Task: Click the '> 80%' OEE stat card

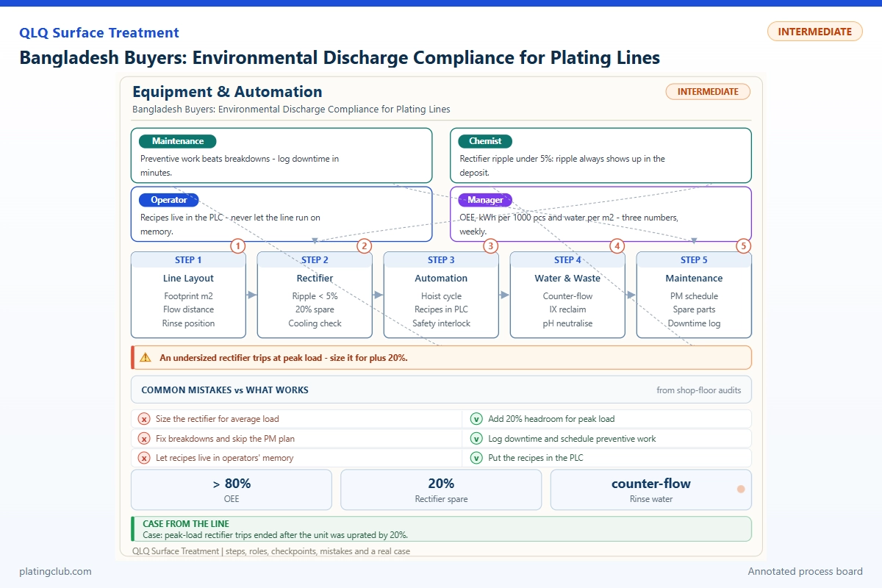Action: click(232, 490)
